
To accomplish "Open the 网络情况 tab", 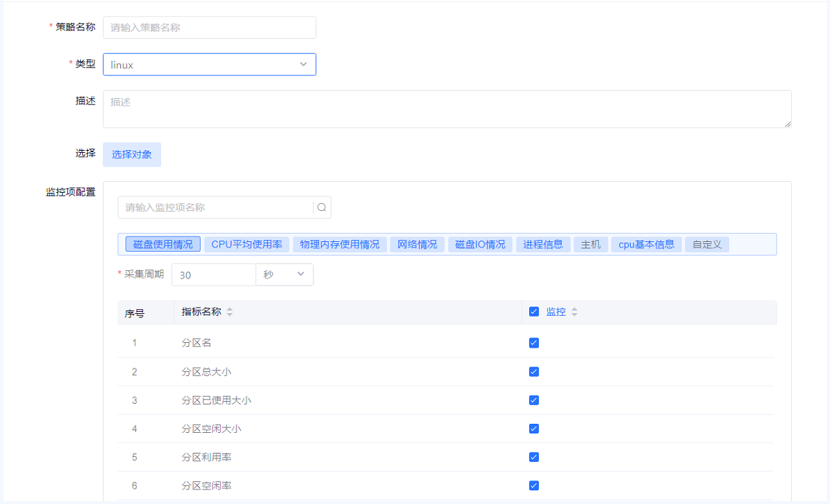I will point(417,244).
